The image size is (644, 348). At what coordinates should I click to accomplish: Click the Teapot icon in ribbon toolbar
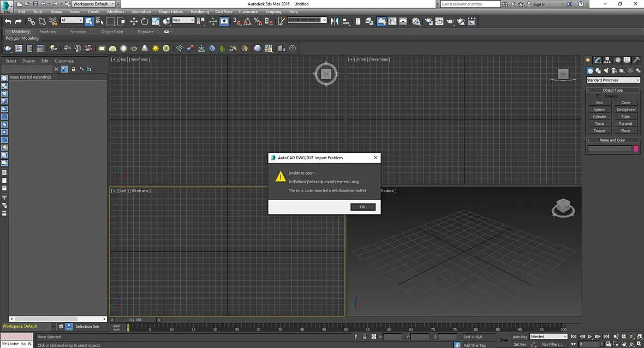(x=134, y=49)
